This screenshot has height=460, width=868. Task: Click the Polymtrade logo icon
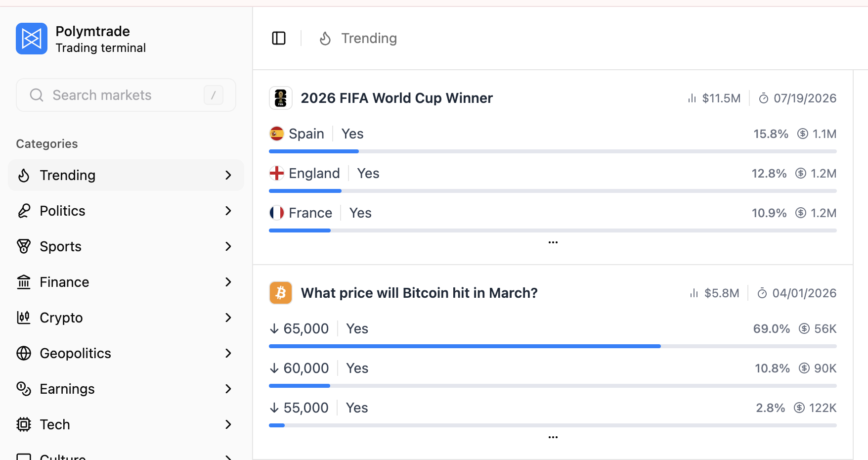tap(31, 38)
